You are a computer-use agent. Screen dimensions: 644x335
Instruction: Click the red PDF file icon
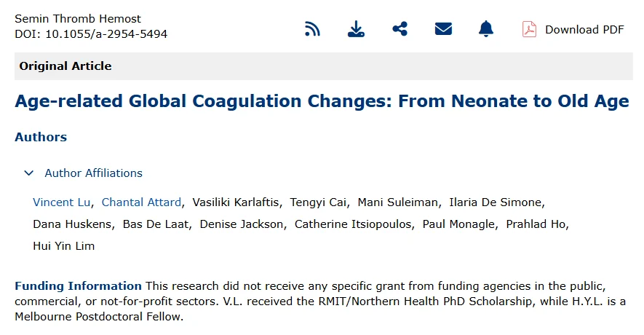(x=529, y=29)
